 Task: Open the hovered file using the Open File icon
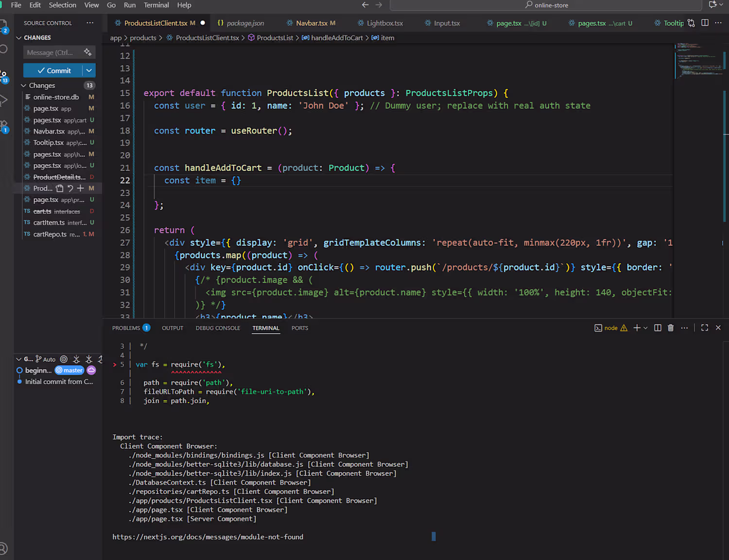click(59, 188)
